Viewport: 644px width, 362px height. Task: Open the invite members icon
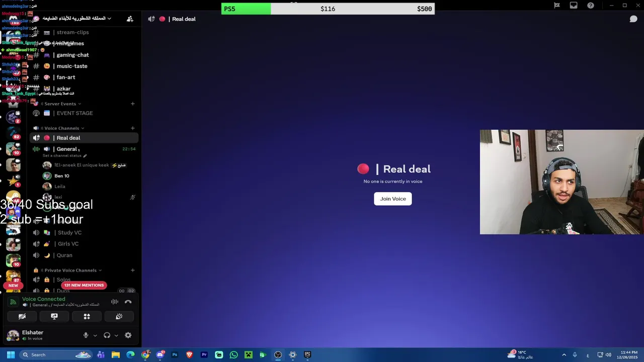pyautogui.click(x=130, y=19)
